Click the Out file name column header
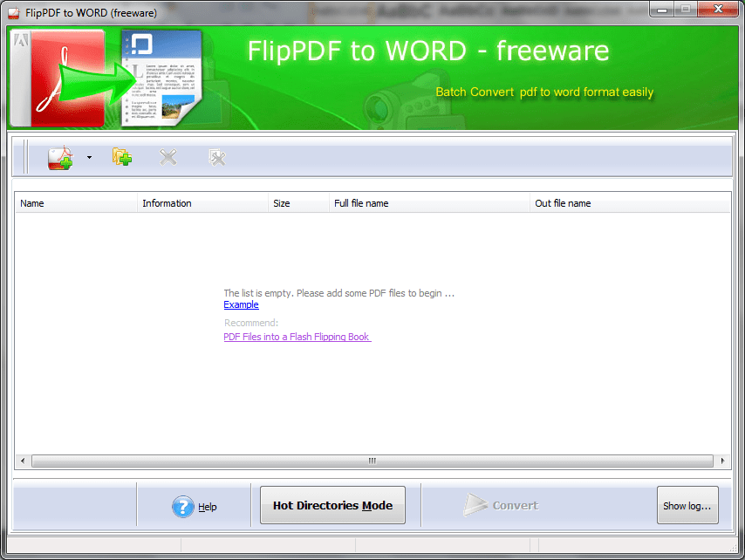Viewport: 745px width, 560px height. [561, 202]
